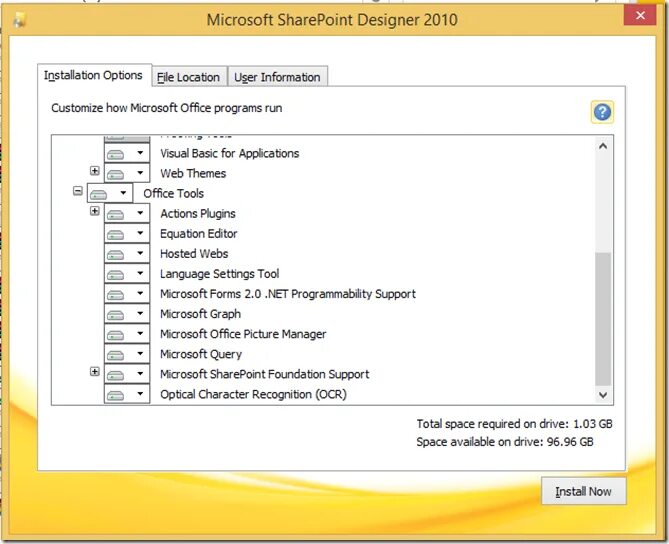669x544 pixels.
Task: Expand the Web Themes tree node
Action: (95, 171)
